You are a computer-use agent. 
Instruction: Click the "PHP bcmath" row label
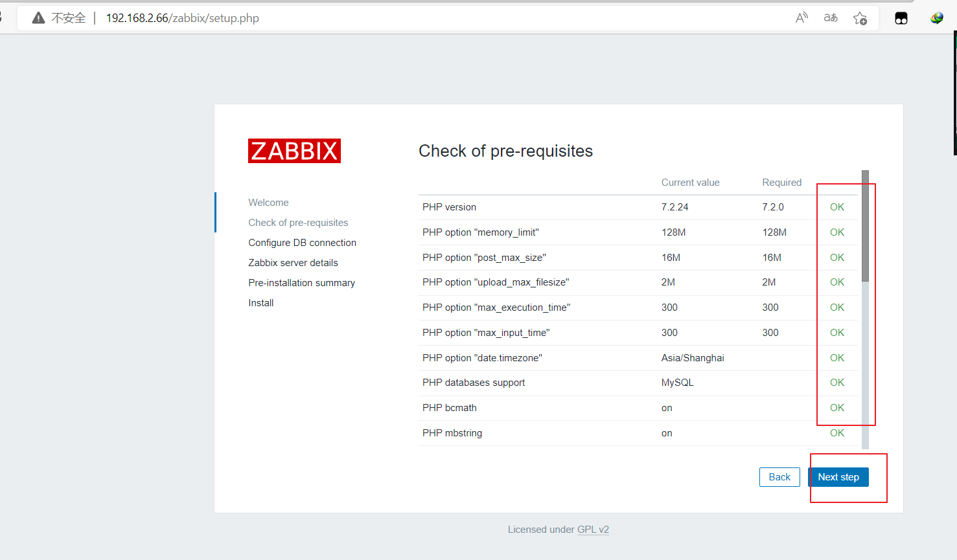[x=449, y=408]
